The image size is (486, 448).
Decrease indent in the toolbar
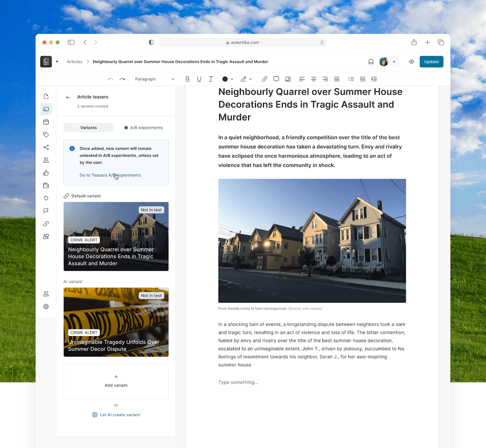tap(362, 79)
